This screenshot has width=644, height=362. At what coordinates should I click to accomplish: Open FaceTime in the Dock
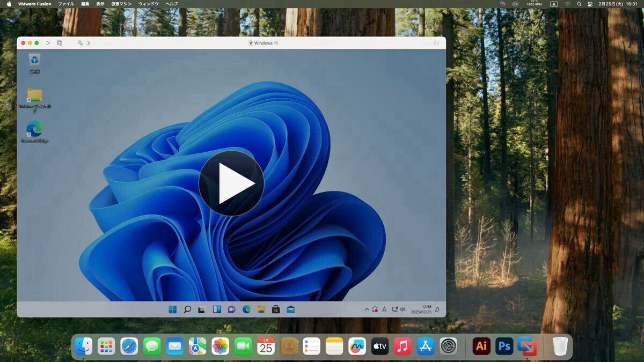tap(243, 346)
